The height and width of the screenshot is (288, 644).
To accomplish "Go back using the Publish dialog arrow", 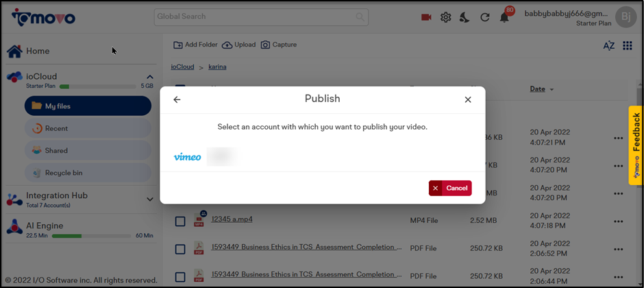I will 177,99.
